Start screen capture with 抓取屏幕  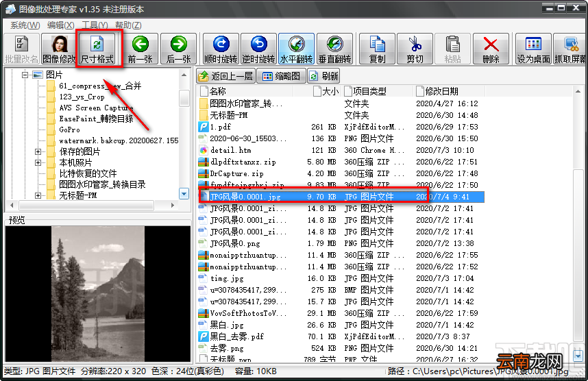pos(570,49)
